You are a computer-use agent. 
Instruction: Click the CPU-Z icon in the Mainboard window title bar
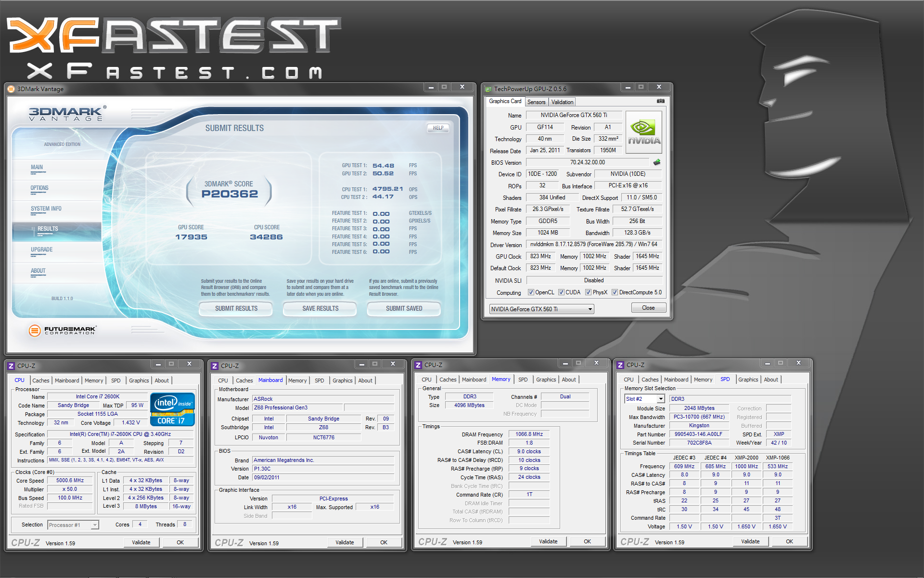(x=215, y=366)
